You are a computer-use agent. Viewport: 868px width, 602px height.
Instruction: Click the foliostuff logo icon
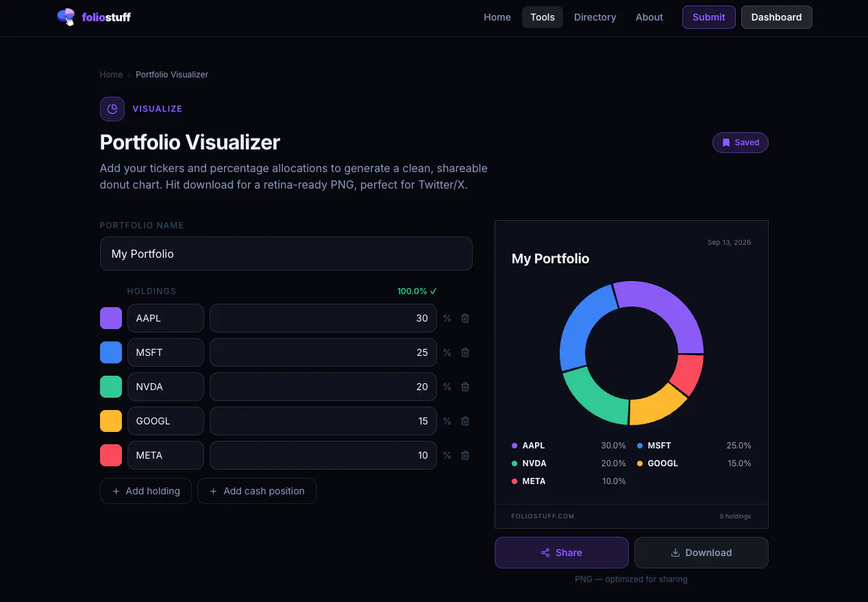coord(66,17)
